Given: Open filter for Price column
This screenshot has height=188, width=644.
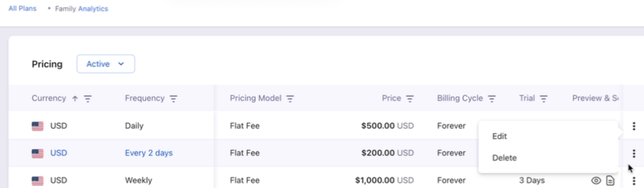Looking at the screenshot, I should tap(410, 99).
